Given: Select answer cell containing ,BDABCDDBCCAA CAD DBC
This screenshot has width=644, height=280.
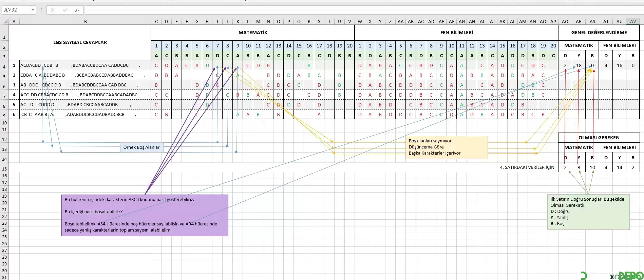Looking at the screenshot, I should (x=85, y=85).
